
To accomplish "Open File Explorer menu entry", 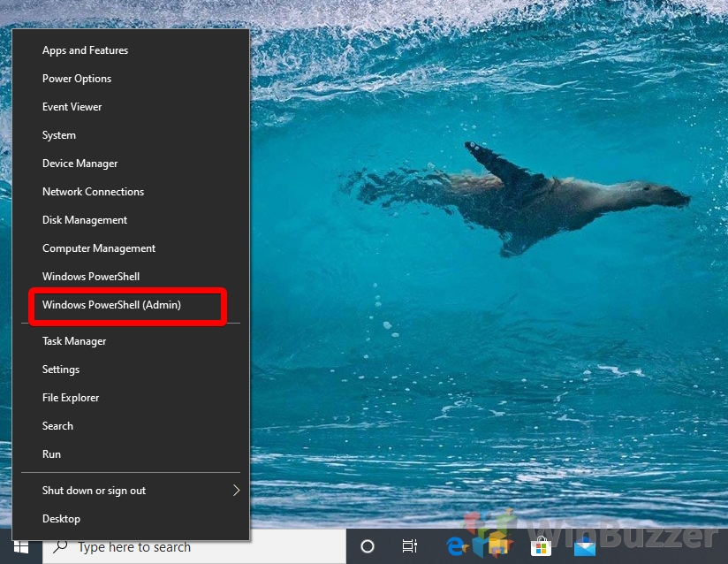I will point(131,398).
